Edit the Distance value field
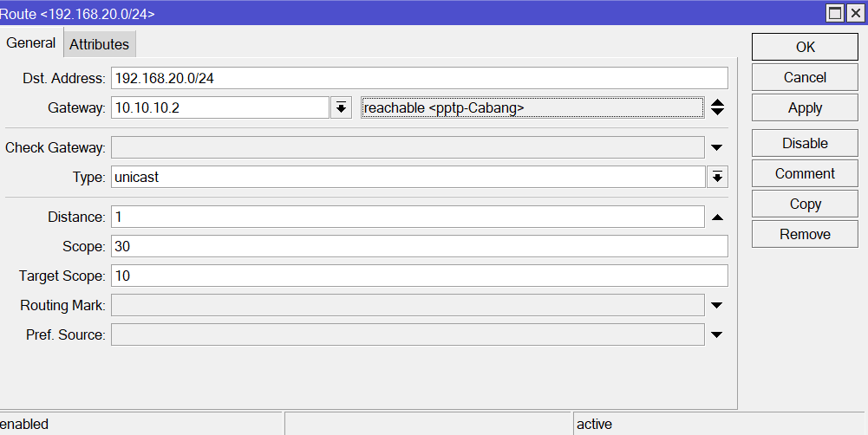This screenshot has width=868, height=435. point(408,217)
